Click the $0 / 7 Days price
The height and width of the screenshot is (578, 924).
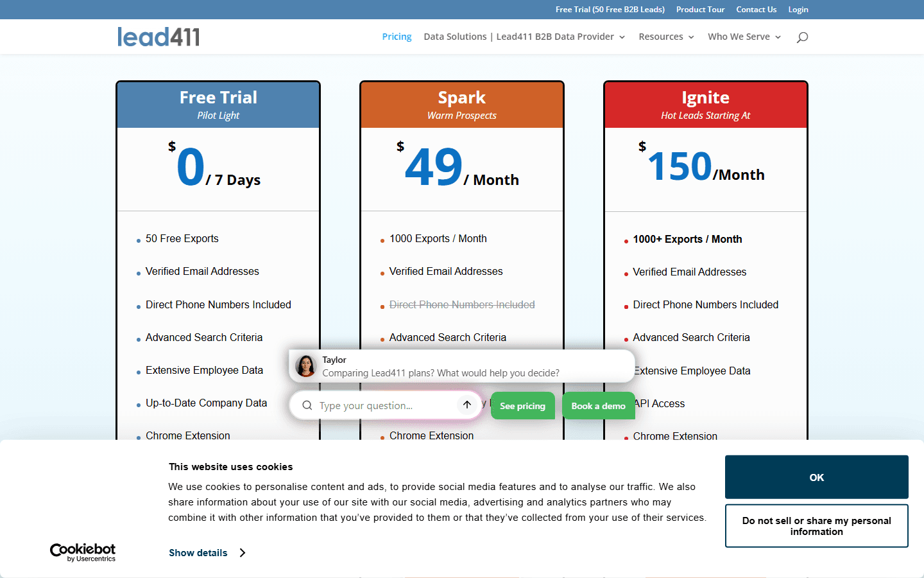point(214,166)
